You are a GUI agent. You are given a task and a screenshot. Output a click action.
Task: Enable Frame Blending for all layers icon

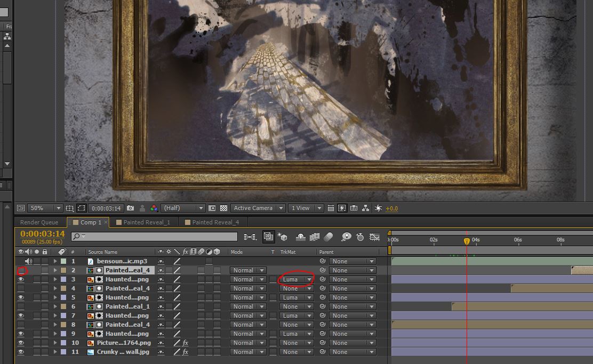click(314, 237)
